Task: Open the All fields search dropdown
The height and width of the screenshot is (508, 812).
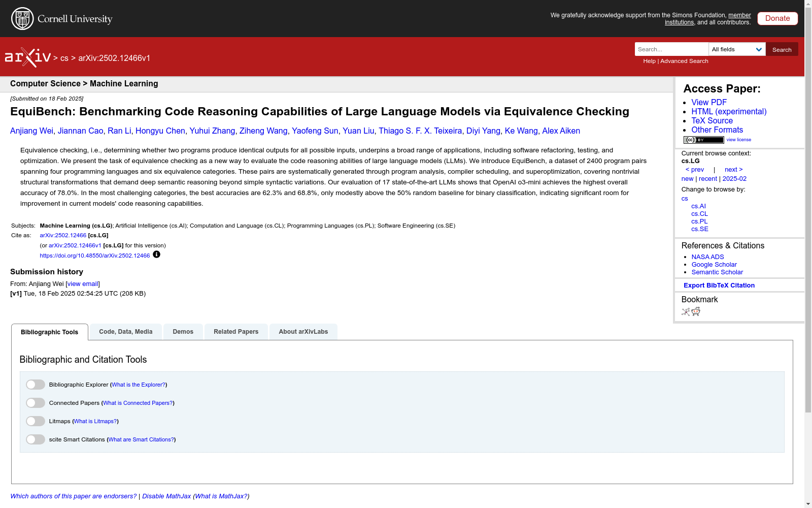Action: [737, 49]
